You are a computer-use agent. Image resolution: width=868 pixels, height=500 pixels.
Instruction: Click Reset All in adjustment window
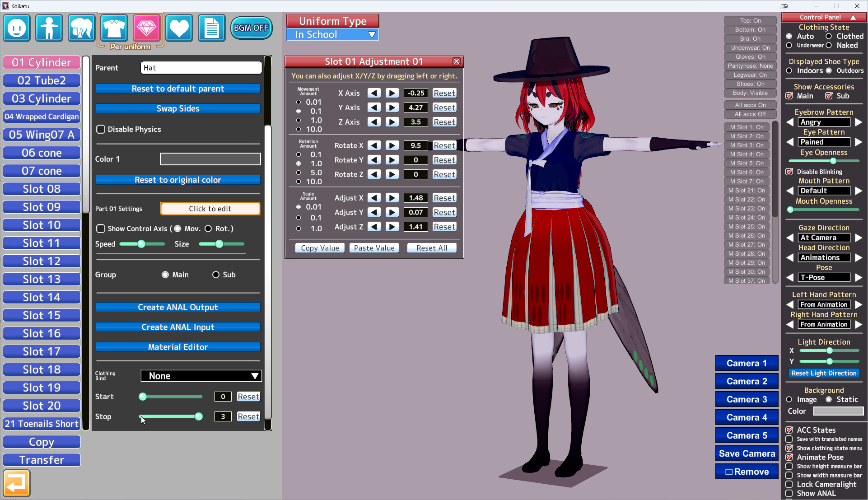432,248
